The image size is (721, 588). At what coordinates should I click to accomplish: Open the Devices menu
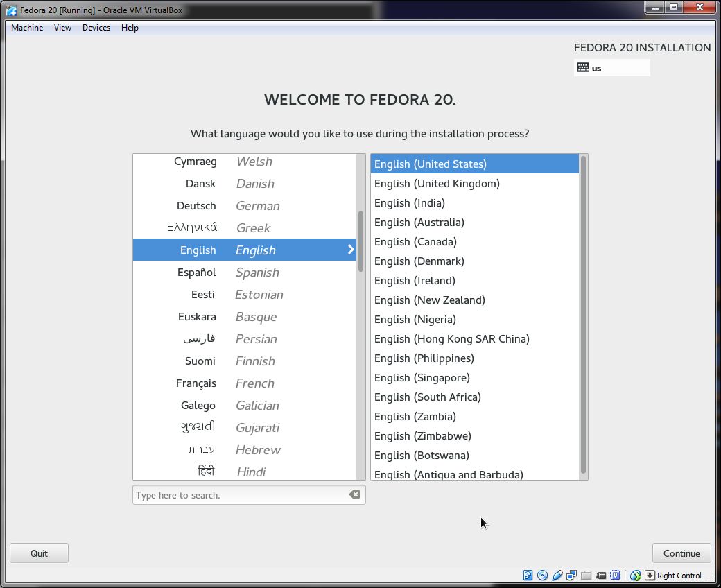coord(96,28)
